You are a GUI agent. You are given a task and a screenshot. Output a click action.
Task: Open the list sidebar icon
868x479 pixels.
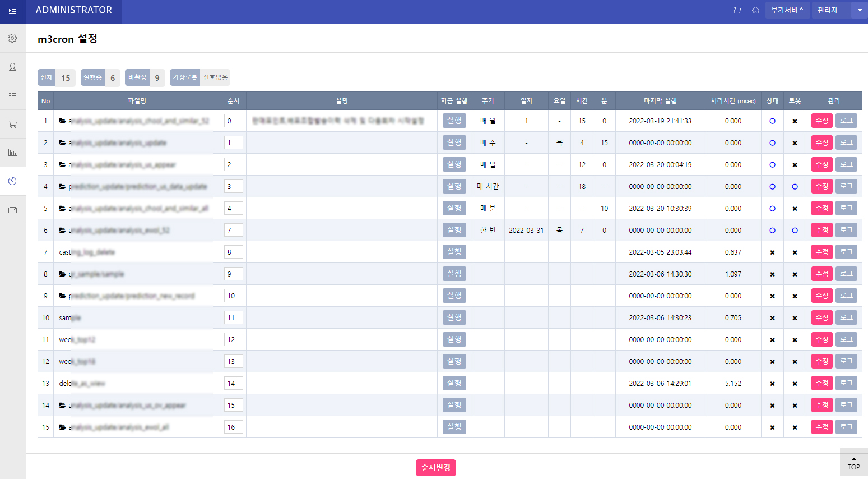pos(12,95)
